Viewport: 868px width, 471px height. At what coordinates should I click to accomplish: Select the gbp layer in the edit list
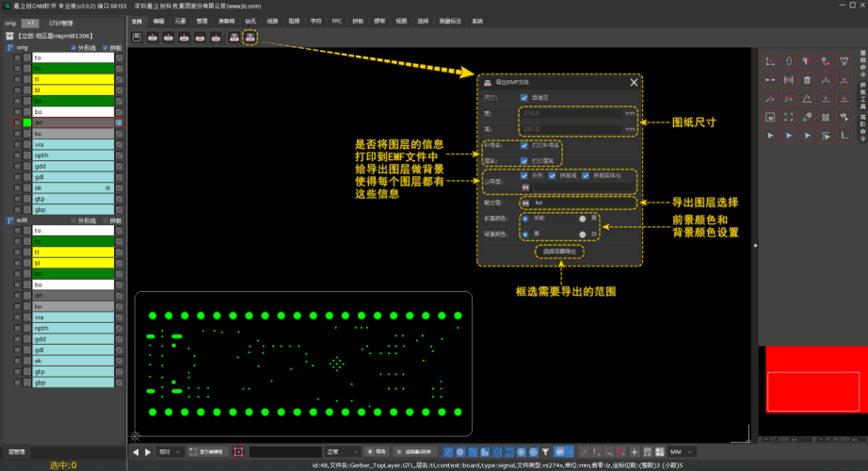73,382
